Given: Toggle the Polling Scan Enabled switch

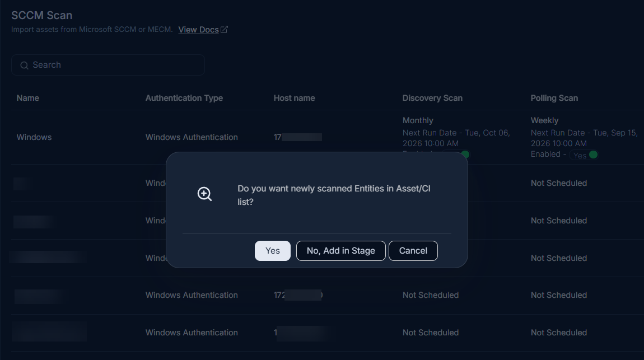Looking at the screenshot, I should 584,155.
